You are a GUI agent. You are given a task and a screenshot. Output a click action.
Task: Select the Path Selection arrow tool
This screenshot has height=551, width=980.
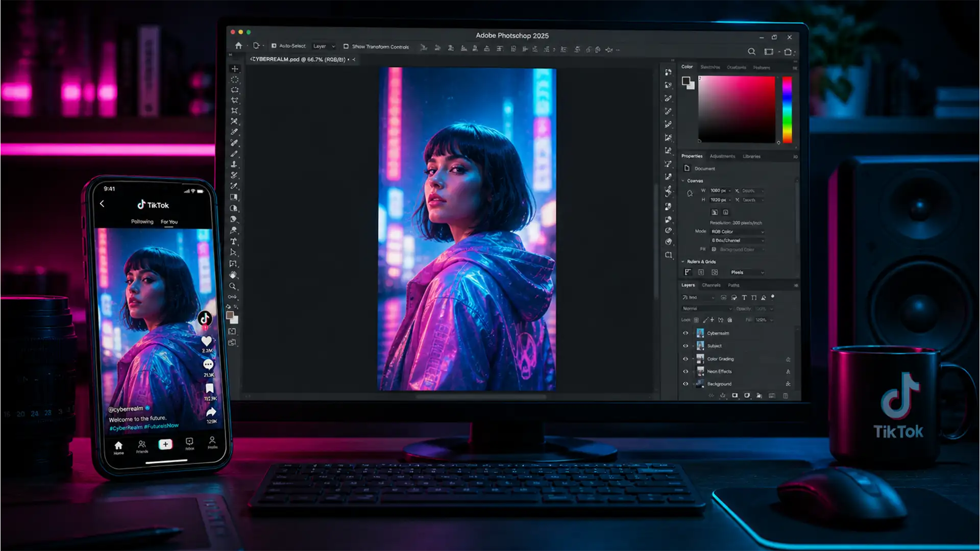(x=233, y=253)
